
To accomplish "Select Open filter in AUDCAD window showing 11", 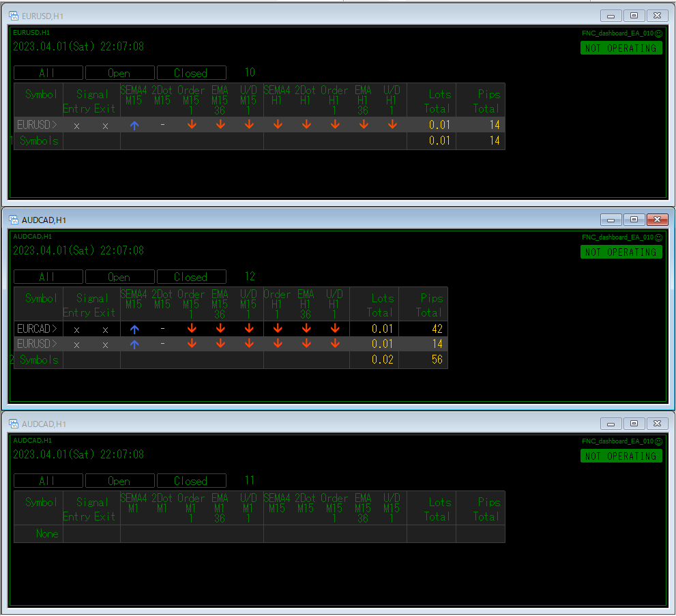I will pos(120,481).
